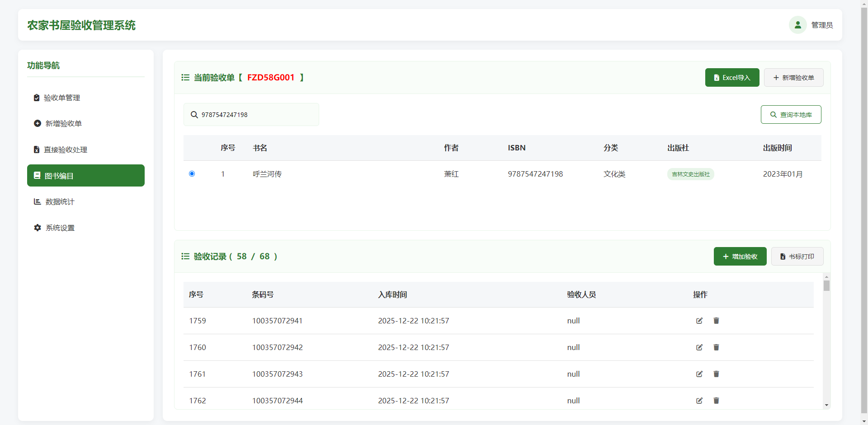The image size is (868, 425).
Task: Select 新增验收单 in the left sidebar
Action: coord(63,124)
